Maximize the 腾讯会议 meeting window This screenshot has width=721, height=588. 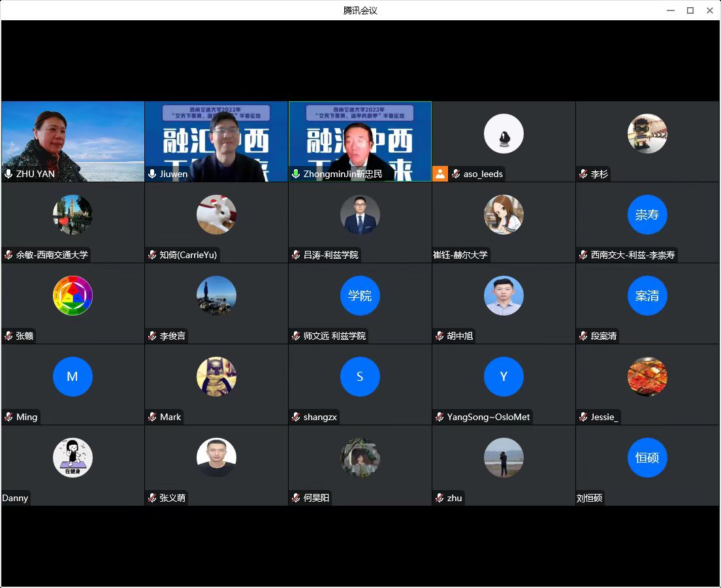690,10
